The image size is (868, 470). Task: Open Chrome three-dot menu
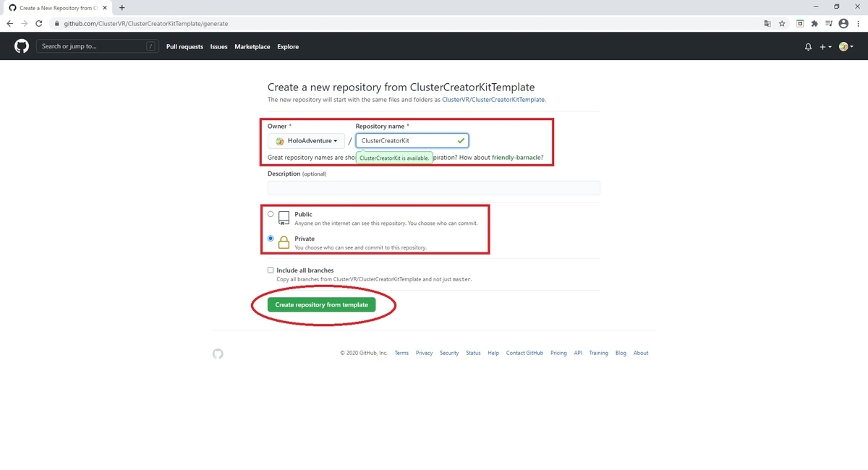859,23
